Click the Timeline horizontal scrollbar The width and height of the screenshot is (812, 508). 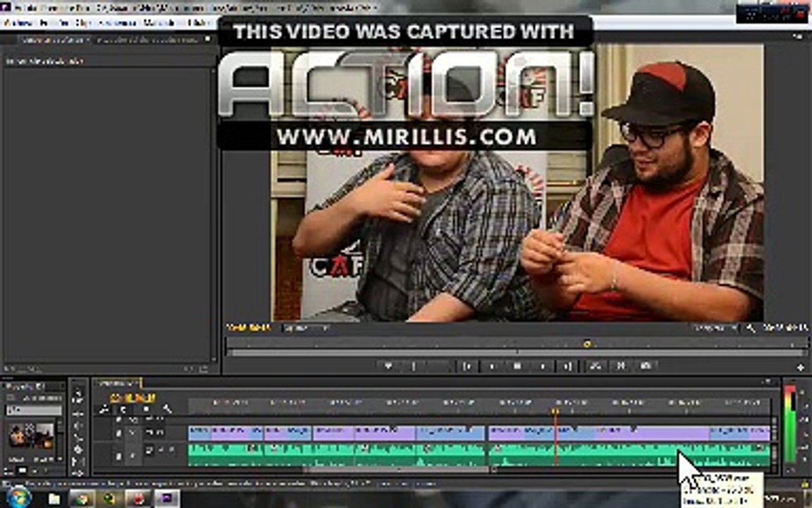coord(398,470)
